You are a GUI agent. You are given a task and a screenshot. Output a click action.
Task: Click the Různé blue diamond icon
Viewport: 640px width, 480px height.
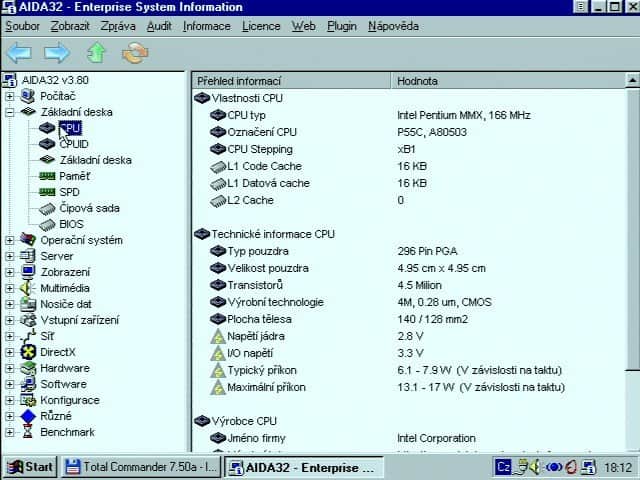[28, 416]
